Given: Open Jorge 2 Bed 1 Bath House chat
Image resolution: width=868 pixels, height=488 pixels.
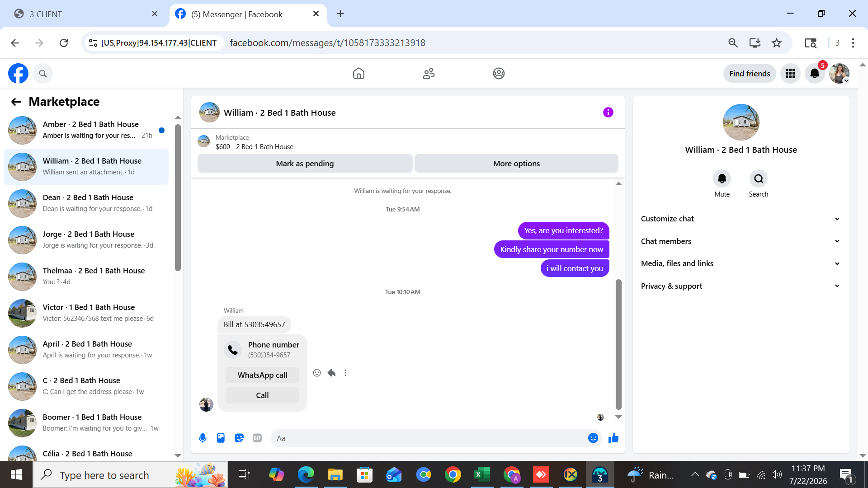Looking at the screenshot, I should pos(86,240).
